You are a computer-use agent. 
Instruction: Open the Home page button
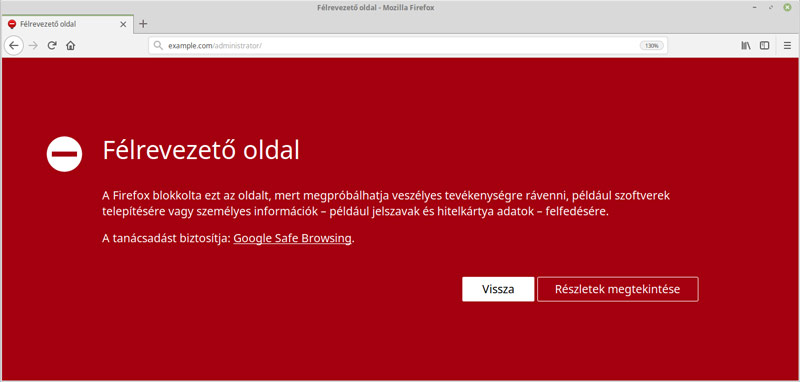coord(70,45)
